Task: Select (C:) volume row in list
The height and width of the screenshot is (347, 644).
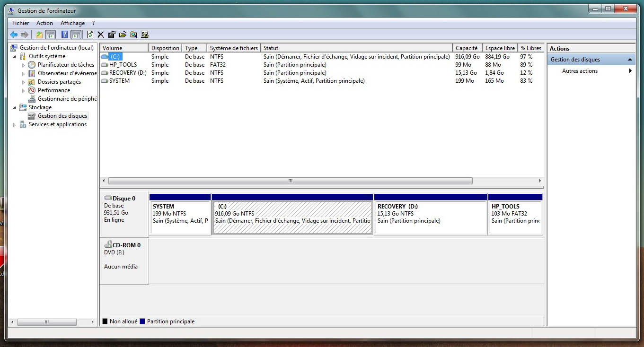Action: [321, 57]
